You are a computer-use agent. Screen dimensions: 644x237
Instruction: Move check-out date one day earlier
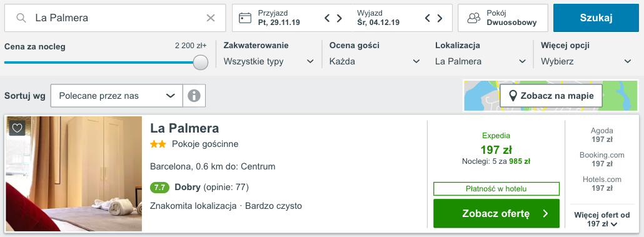tap(428, 18)
